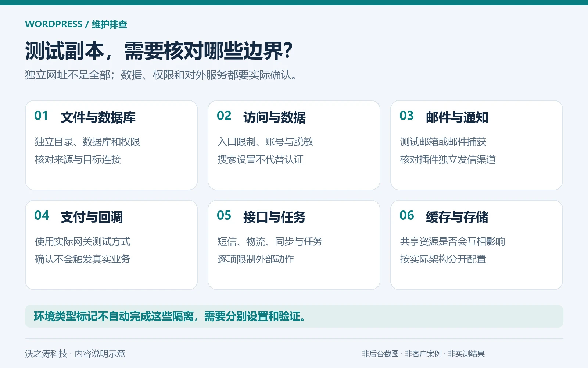Click the card title "邮件与通知"

[457, 117]
